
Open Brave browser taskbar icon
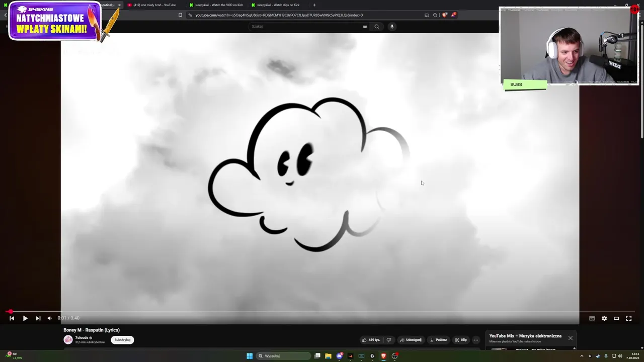tap(383, 356)
